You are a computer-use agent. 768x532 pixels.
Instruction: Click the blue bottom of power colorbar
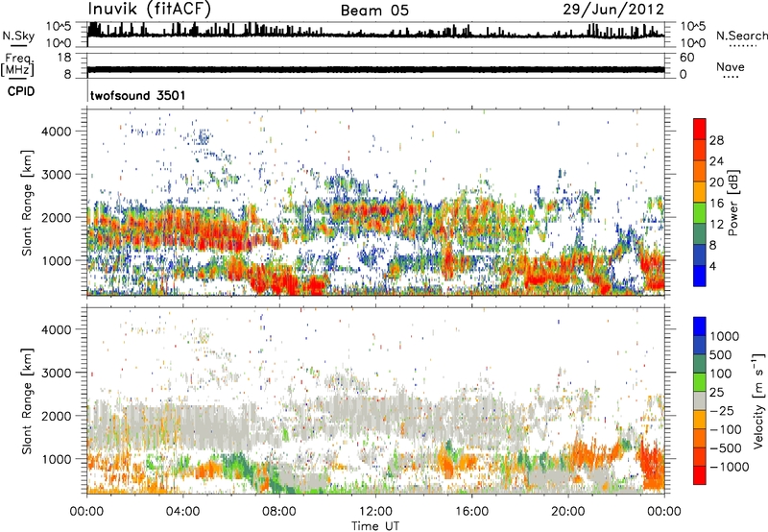pos(700,276)
